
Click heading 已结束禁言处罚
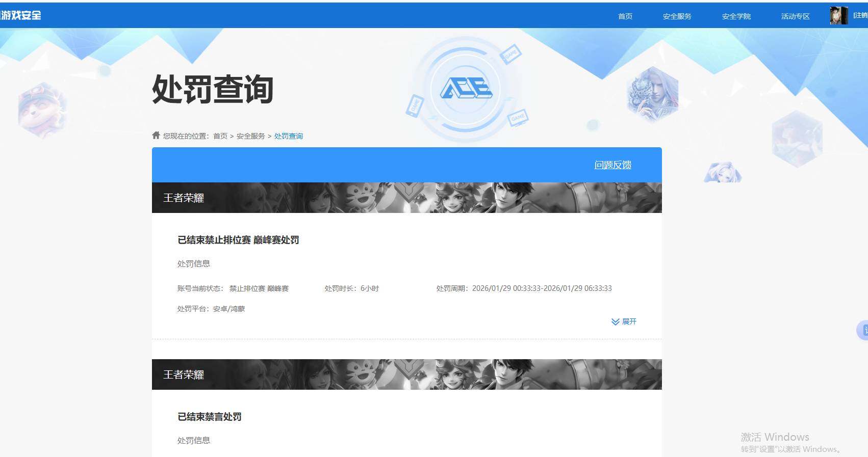(210, 417)
